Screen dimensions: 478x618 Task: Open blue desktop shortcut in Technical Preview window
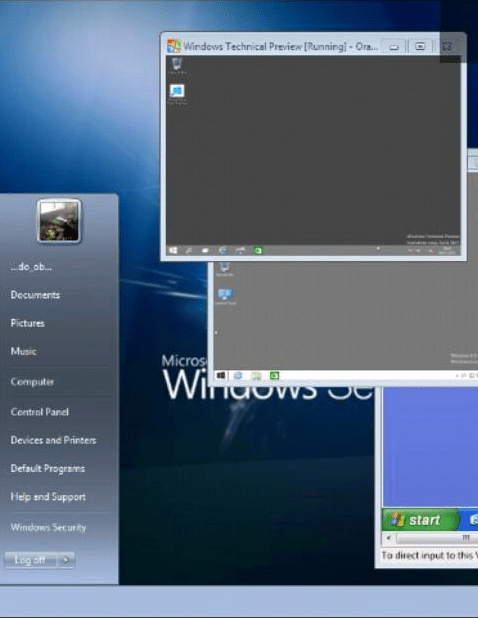[177, 94]
